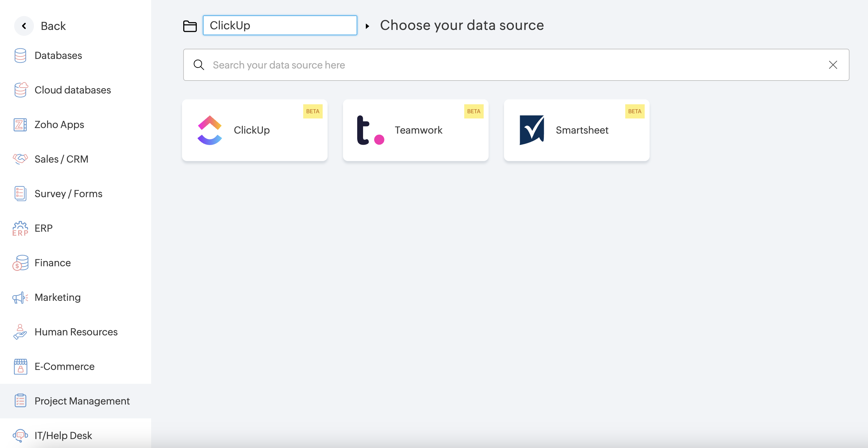The image size is (868, 448).
Task: Open the Databases category
Action: coord(58,55)
